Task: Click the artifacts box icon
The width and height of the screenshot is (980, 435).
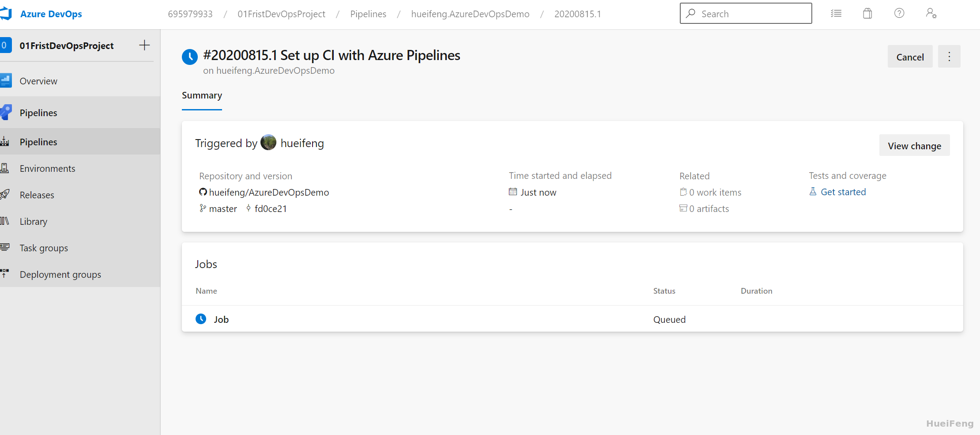Action: tap(683, 208)
